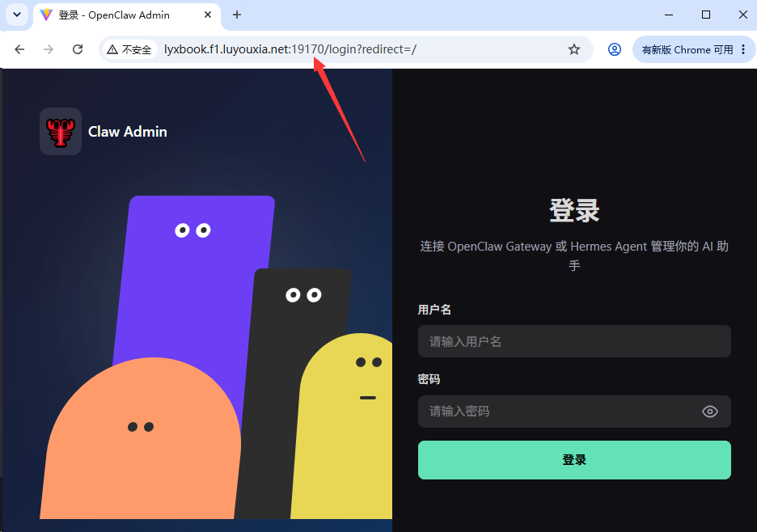Screen dimensions: 757x532
Task: Click the 登录 heading text
Action: tap(574, 210)
